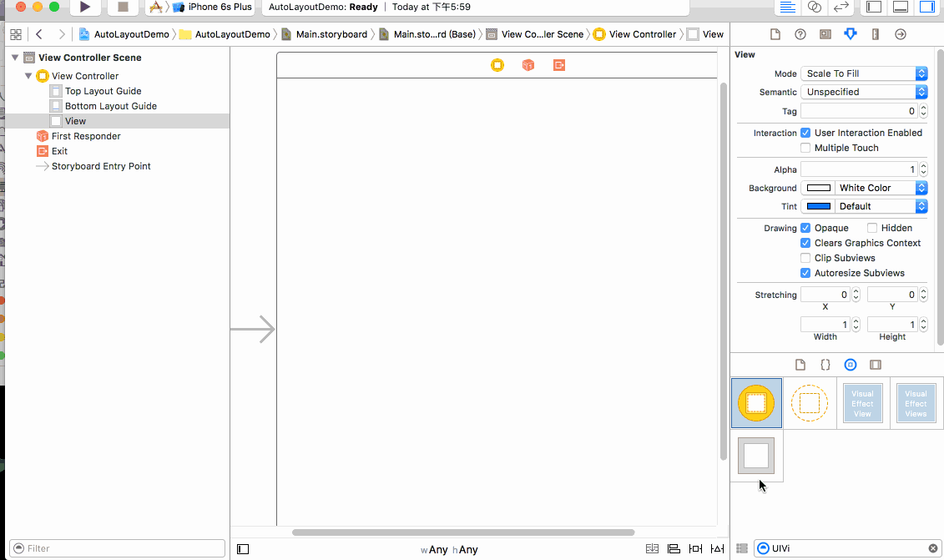944x560 pixels.
Task: Select Visual Effect View library object
Action: point(863,403)
